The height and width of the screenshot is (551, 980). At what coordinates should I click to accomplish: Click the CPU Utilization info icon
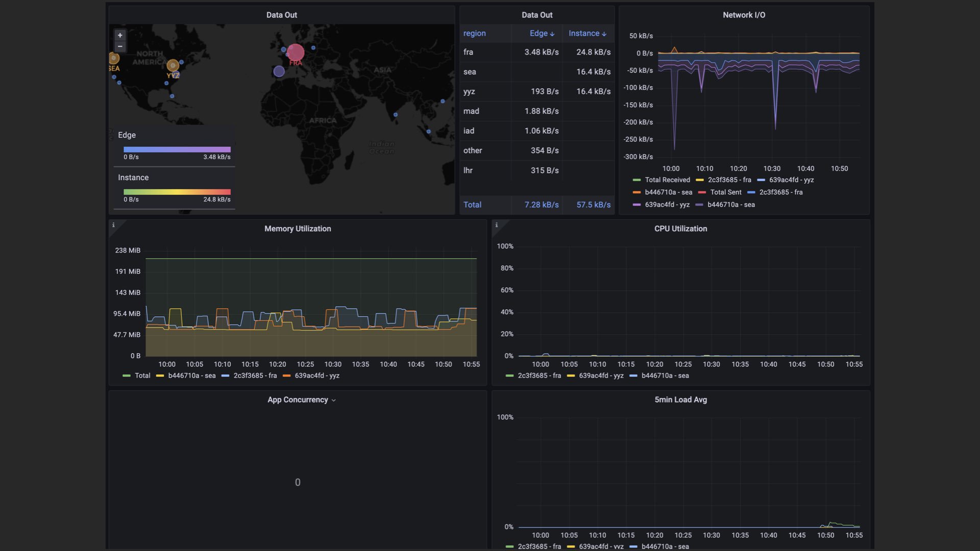click(496, 225)
